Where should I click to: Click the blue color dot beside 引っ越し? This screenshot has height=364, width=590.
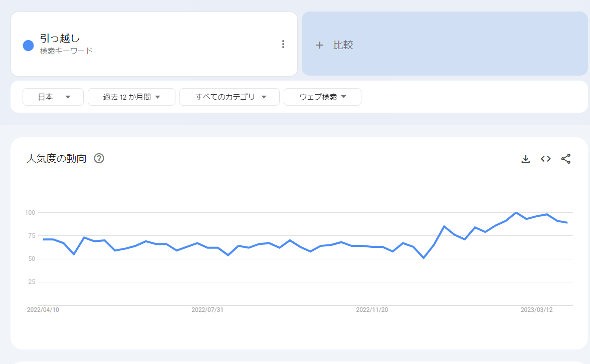point(28,46)
